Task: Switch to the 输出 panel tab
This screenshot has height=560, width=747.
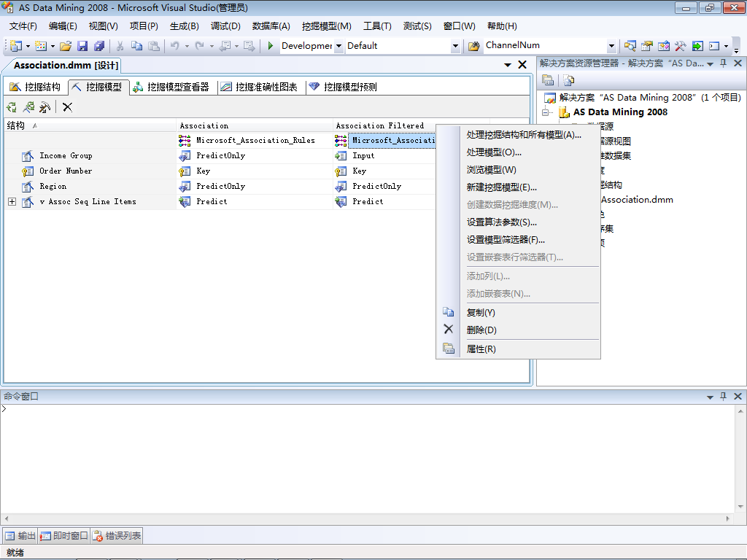Action: click(20, 536)
